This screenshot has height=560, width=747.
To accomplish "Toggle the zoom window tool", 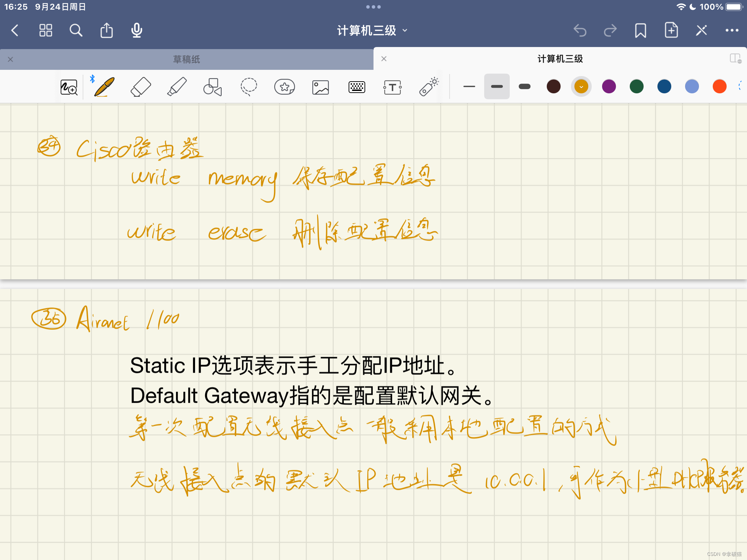I will click(69, 87).
